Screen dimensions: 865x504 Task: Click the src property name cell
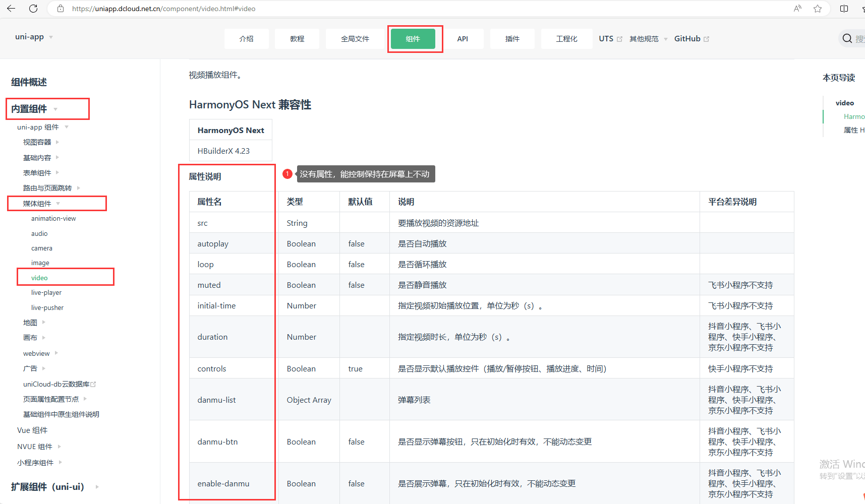(234, 223)
